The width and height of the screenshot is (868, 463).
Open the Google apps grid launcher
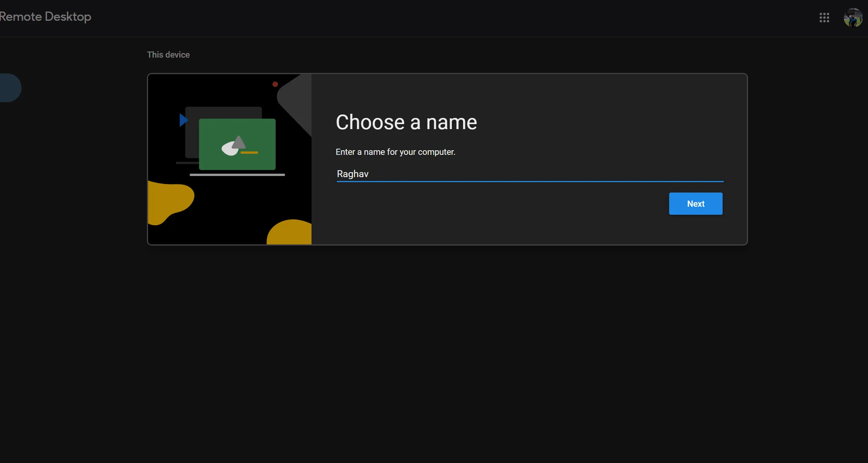click(x=824, y=17)
